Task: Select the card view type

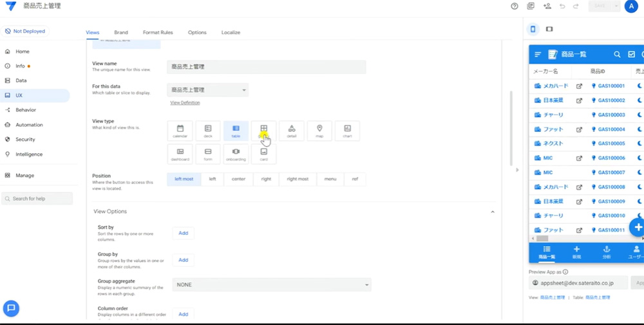Action: [x=263, y=154]
